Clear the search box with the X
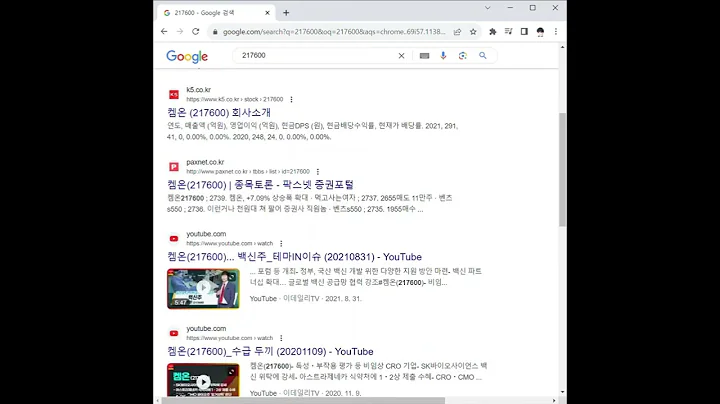 (401, 56)
